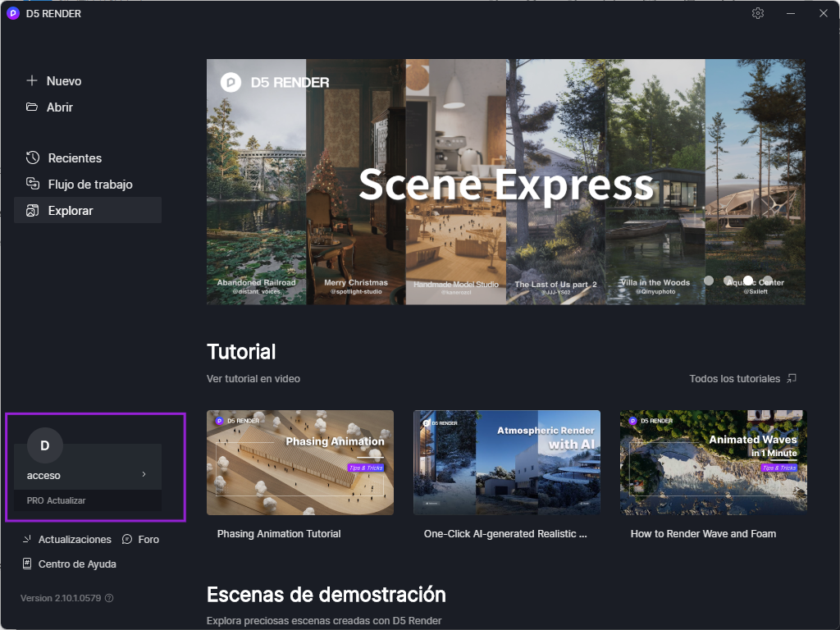
Task: Click the plus icon beside Nuevo
Action: (x=32, y=80)
